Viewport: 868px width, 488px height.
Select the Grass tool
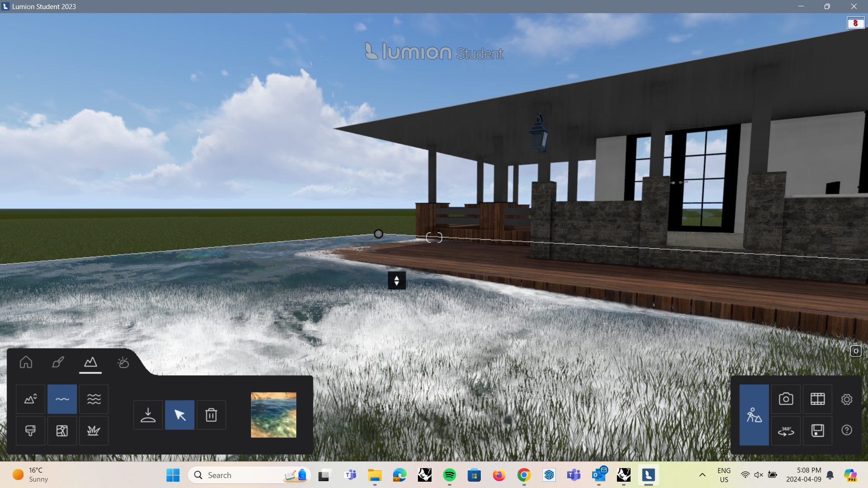click(94, 431)
